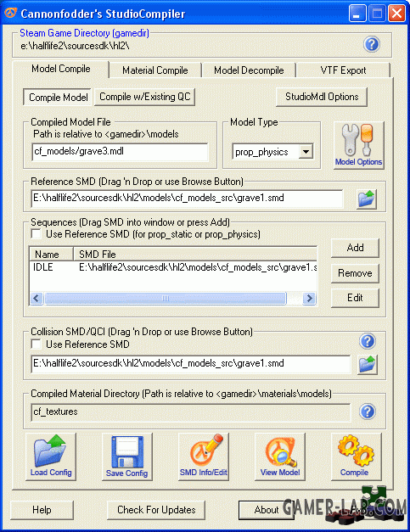410x532 pixels.
Task: Click the Load Config folder icon
Action: click(x=51, y=456)
